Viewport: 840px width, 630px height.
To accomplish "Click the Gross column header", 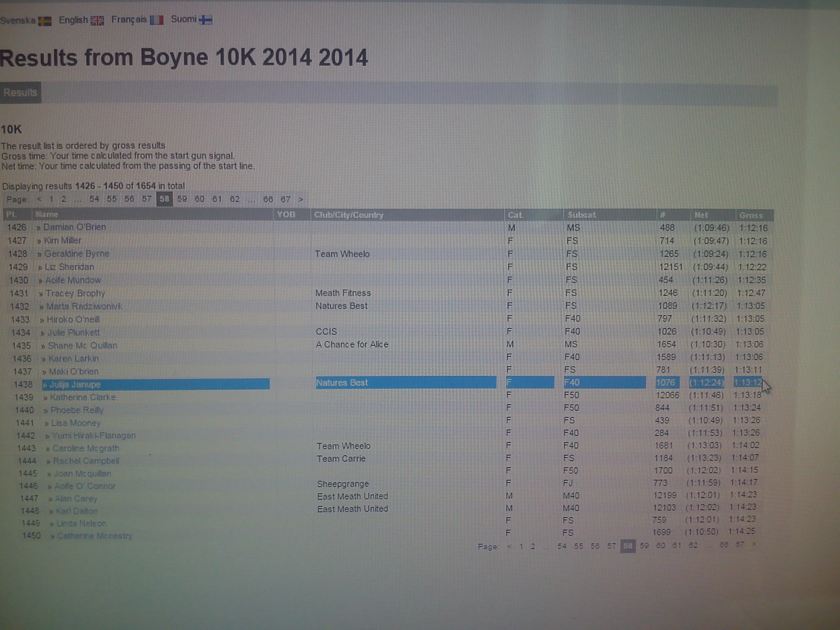I will point(750,215).
